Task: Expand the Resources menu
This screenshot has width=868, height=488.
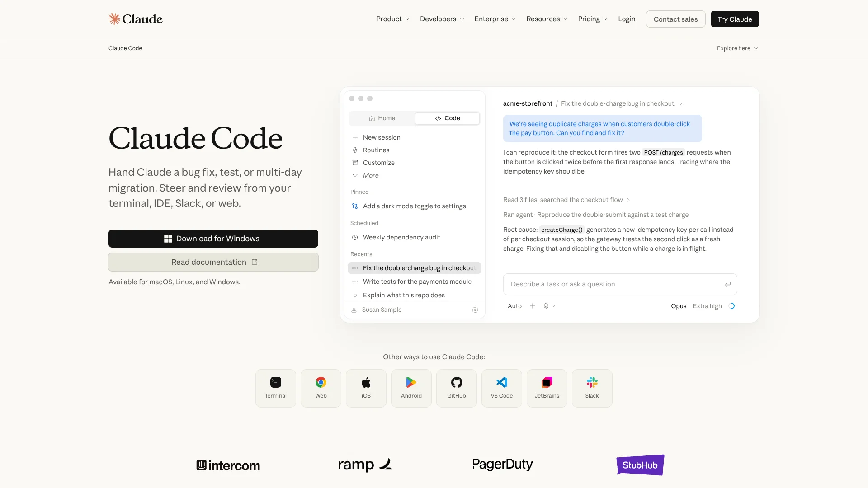Action: point(547,19)
